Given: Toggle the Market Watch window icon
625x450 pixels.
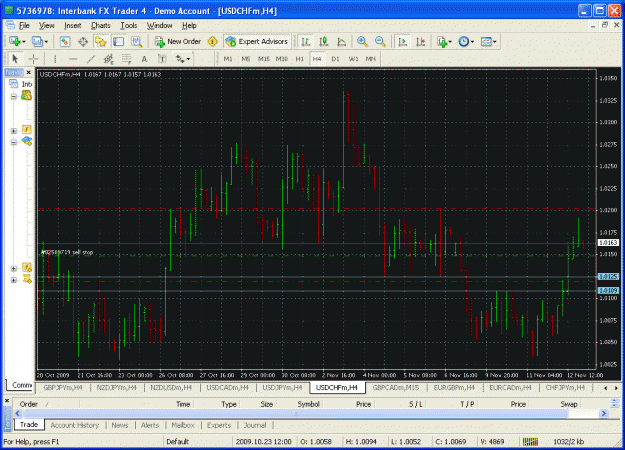Looking at the screenshot, I should click(65, 41).
